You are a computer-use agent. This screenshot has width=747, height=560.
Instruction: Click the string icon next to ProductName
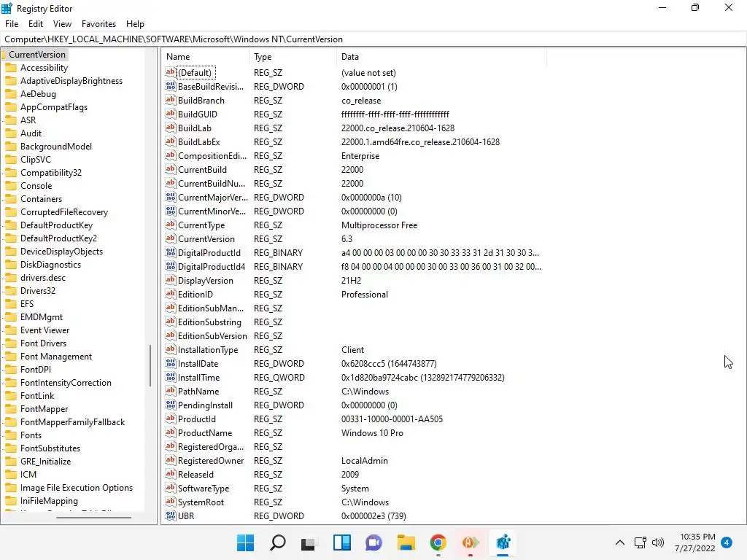click(171, 432)
